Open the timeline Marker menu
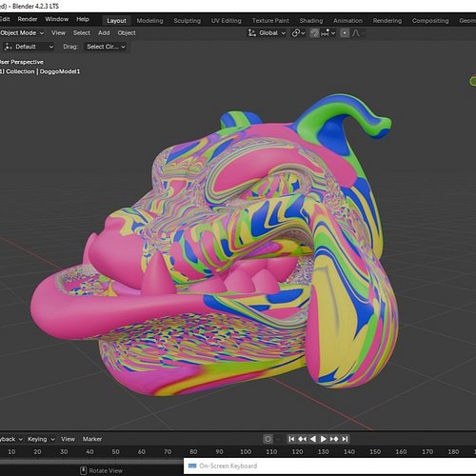476x476 pixels. (92, 439)
